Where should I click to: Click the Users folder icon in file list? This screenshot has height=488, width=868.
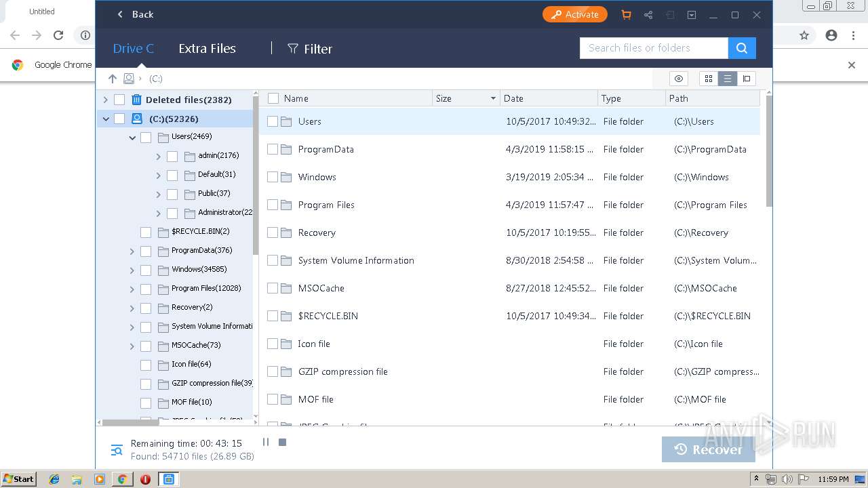pos(286,121)
